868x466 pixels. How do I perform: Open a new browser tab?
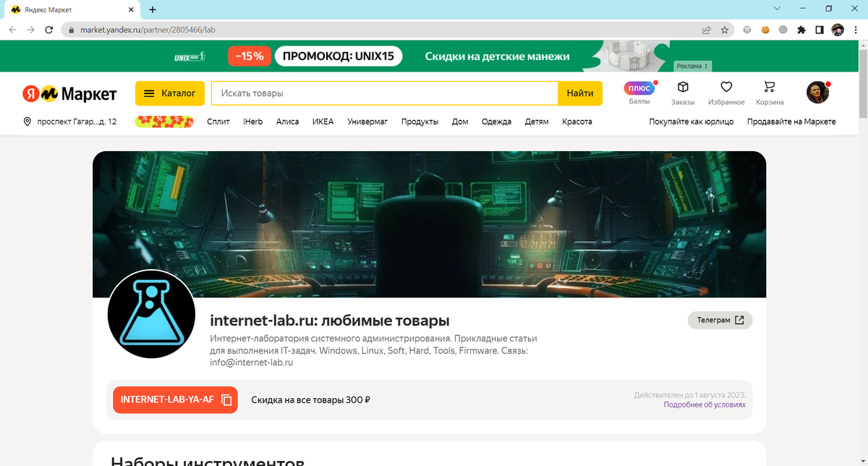point(153,9)
